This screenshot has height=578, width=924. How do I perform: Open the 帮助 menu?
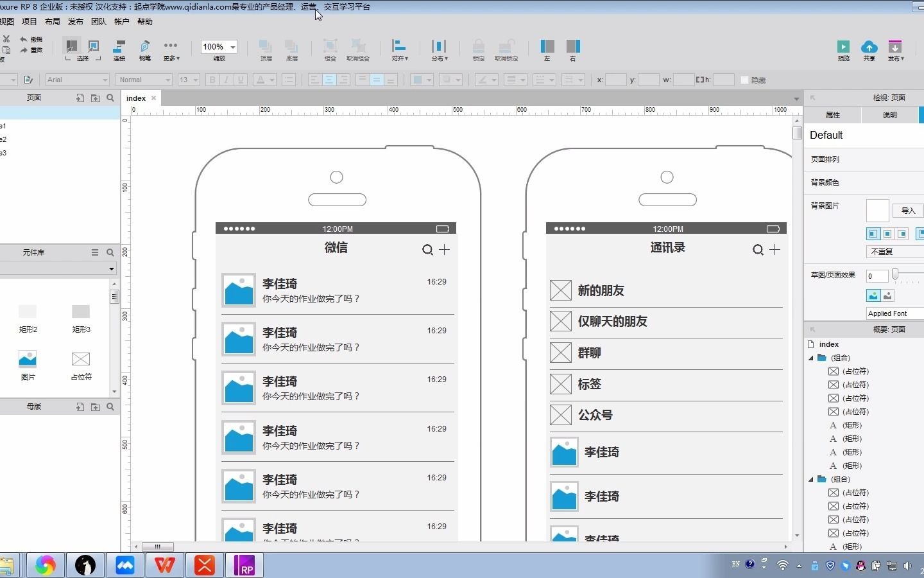coord(145,22)
